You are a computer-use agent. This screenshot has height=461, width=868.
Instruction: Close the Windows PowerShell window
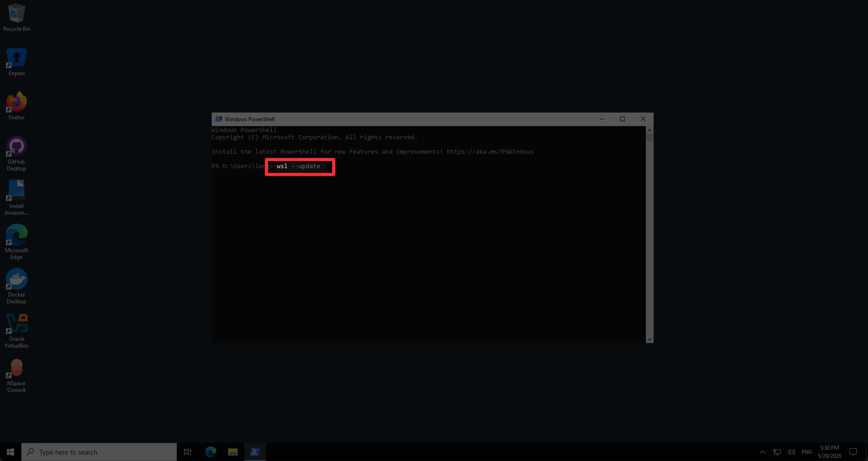coord(643,119)
